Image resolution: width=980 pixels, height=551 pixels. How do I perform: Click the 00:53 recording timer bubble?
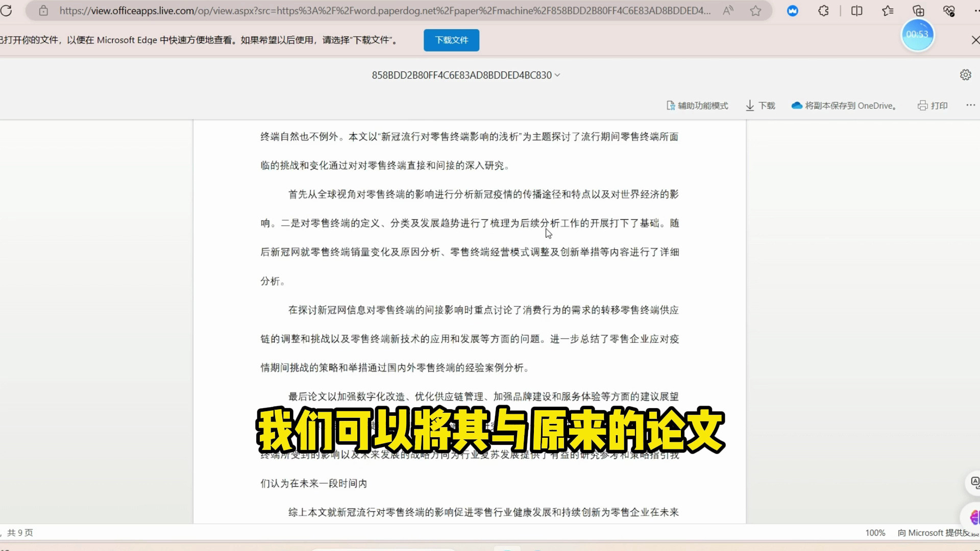pyautogui.click(x=917, y=35)
